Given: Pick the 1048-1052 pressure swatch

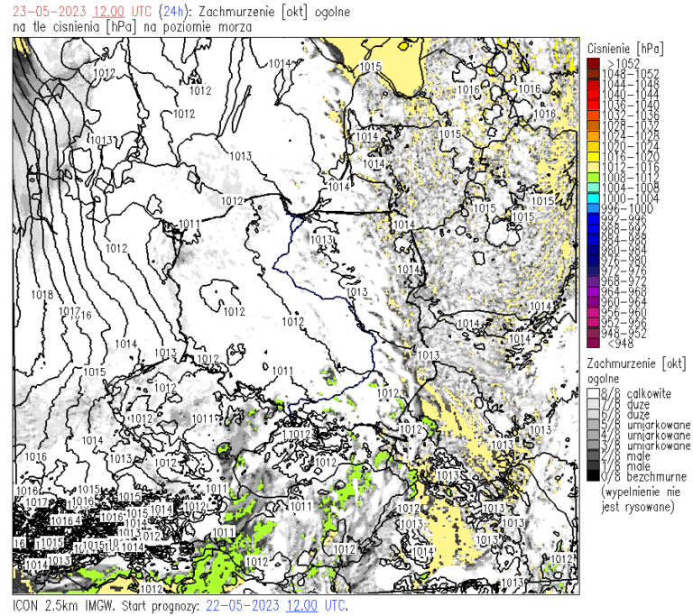Looking at the screenshot, I should point(593,73).
